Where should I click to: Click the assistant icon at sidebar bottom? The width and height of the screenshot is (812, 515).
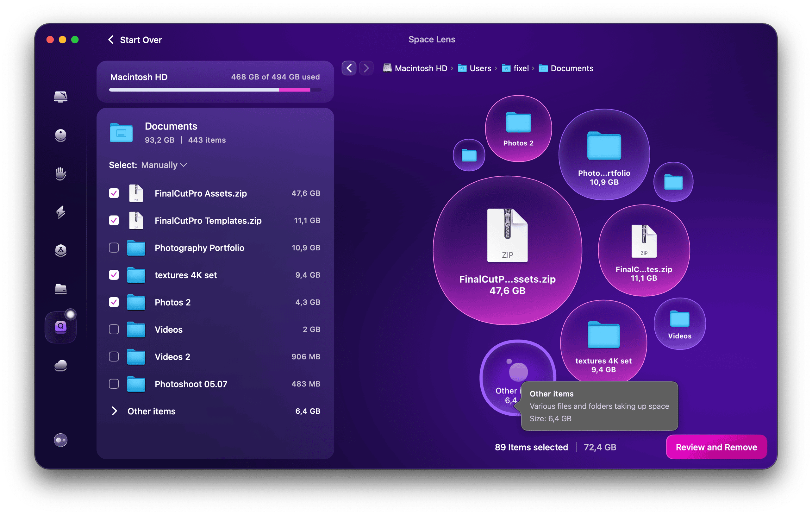tap(61, 440)
